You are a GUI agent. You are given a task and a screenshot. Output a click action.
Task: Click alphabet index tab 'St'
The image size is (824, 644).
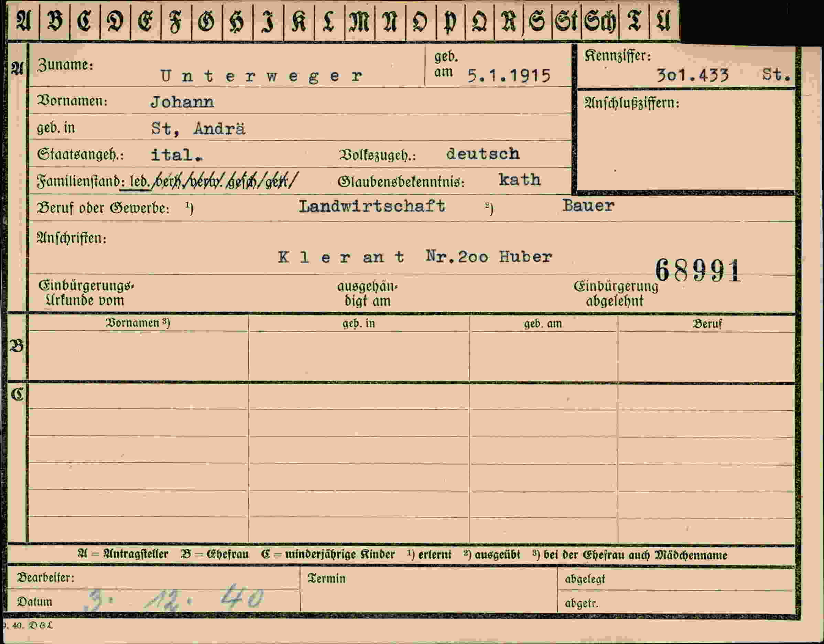tap(566, 21)
